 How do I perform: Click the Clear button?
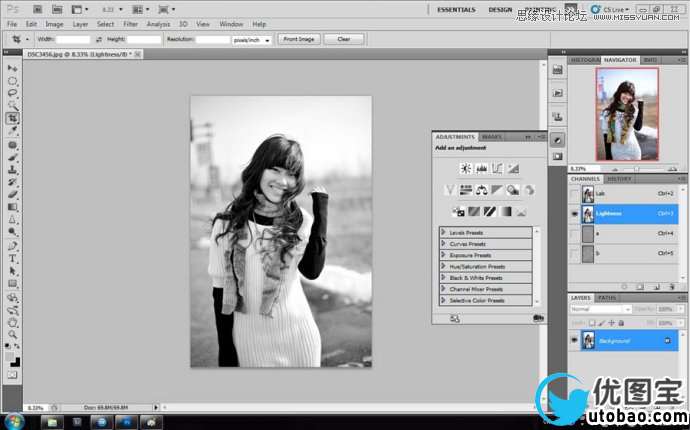(344, 39)
